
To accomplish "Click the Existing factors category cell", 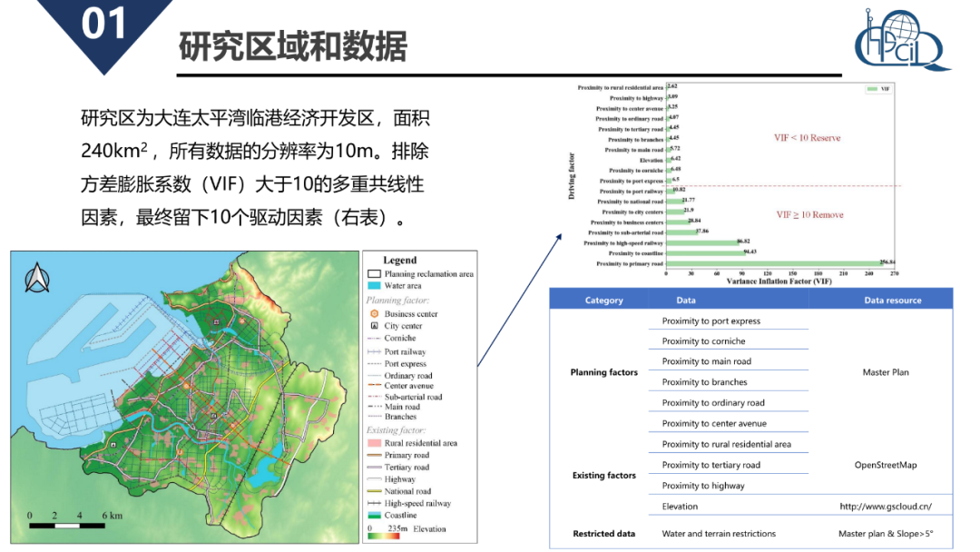I will tap(603, 475).
